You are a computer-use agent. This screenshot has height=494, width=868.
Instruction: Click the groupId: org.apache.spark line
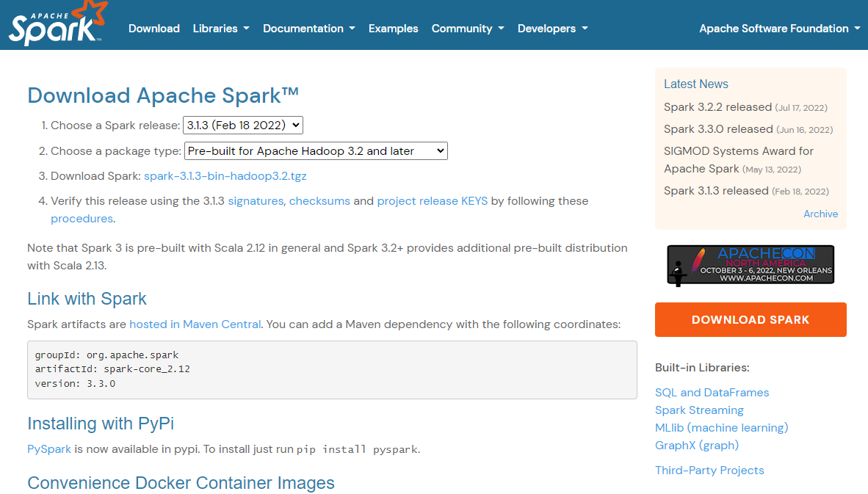(x=106, y=355)
